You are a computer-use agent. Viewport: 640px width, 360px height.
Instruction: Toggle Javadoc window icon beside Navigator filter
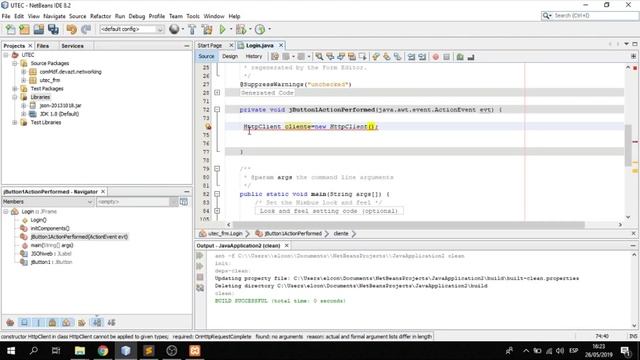tap(184, 202)
